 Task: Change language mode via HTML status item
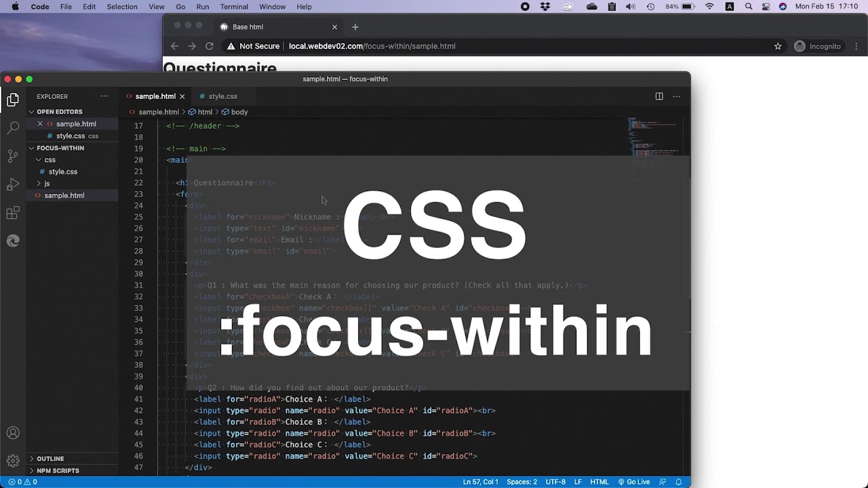coord(599,482)
